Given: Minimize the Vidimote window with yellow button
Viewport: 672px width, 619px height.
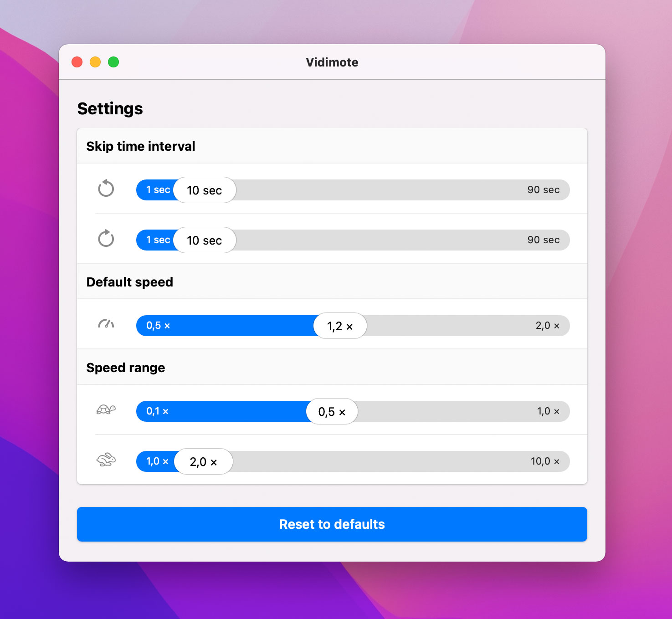Looking at the screenshot, I should pos(95,62).
